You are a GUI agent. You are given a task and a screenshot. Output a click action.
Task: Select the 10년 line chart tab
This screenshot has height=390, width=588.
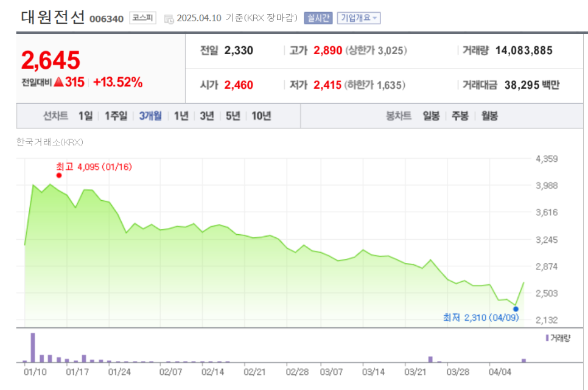point(261,116)
